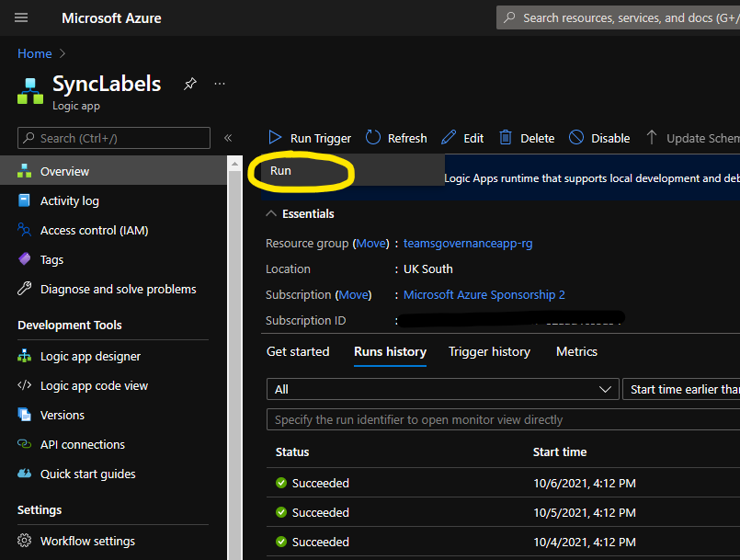Click the UK South location value
The image size is (740, 560).
click(x=428, y=269)
